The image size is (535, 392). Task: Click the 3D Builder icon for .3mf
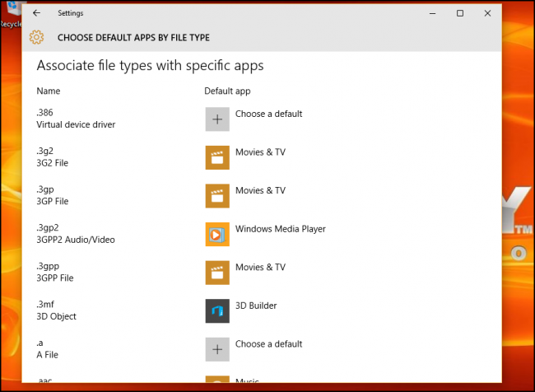(x=217, y=310)
